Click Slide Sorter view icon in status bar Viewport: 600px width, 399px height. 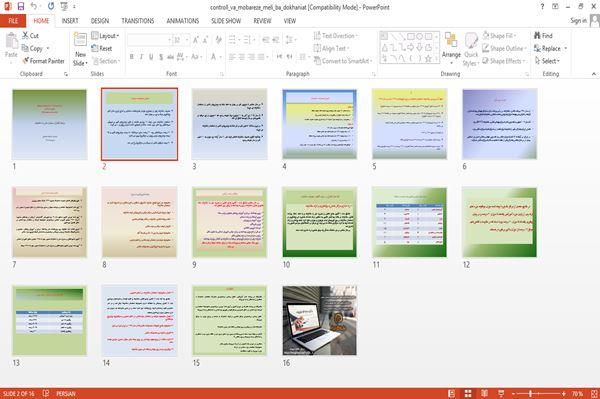click(468, 393)
